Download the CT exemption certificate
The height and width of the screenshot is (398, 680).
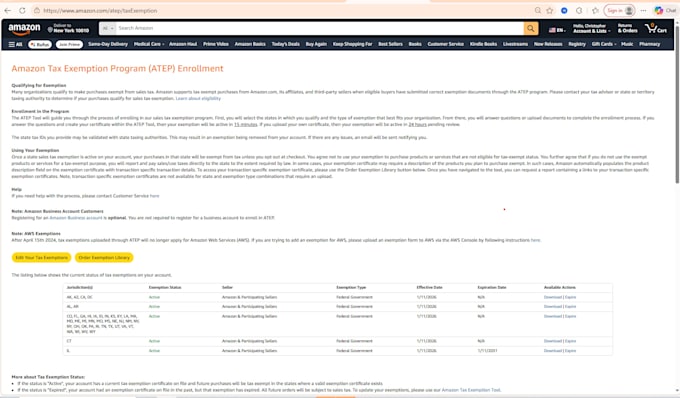pos(553,341)
